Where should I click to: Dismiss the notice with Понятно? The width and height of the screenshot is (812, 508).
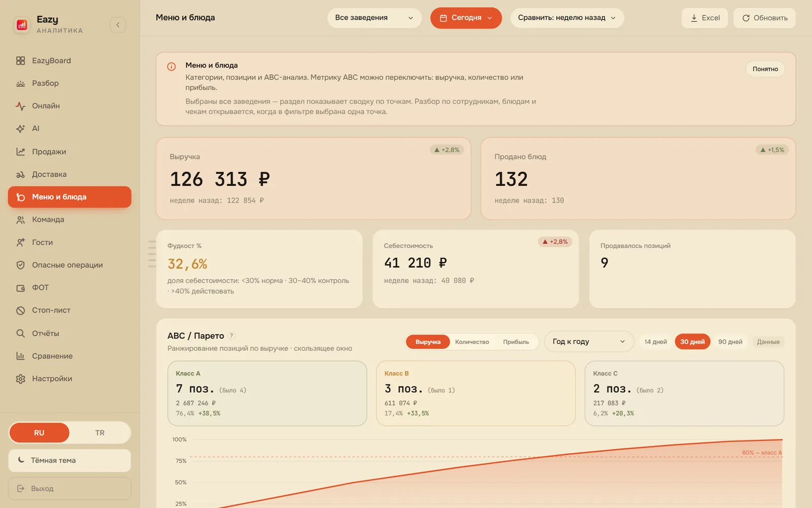765,69
